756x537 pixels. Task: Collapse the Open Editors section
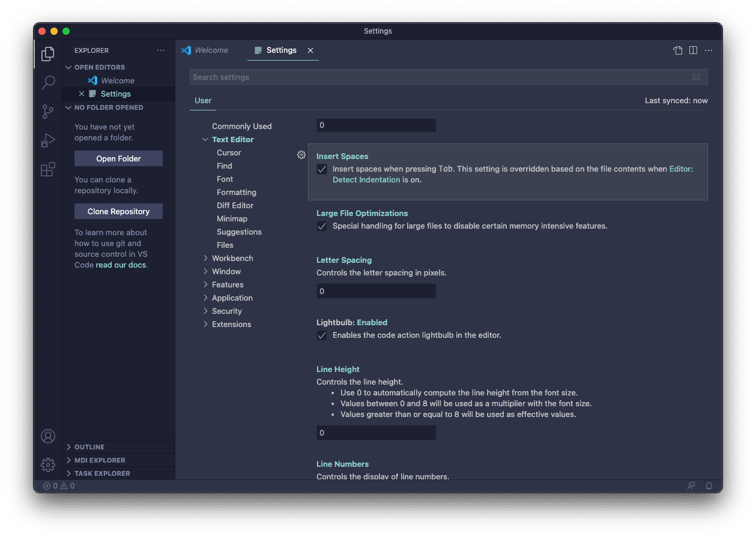118,67
